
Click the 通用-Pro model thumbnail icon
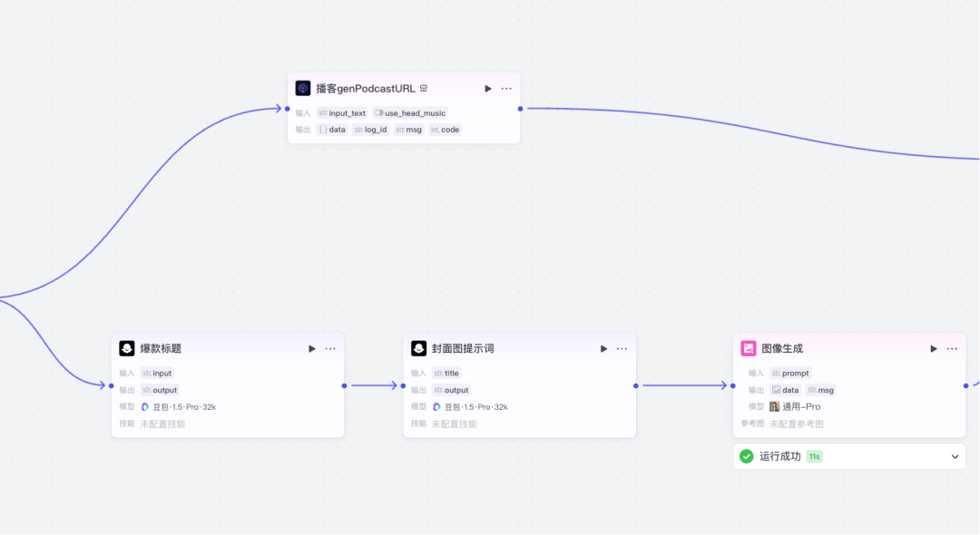774,407
